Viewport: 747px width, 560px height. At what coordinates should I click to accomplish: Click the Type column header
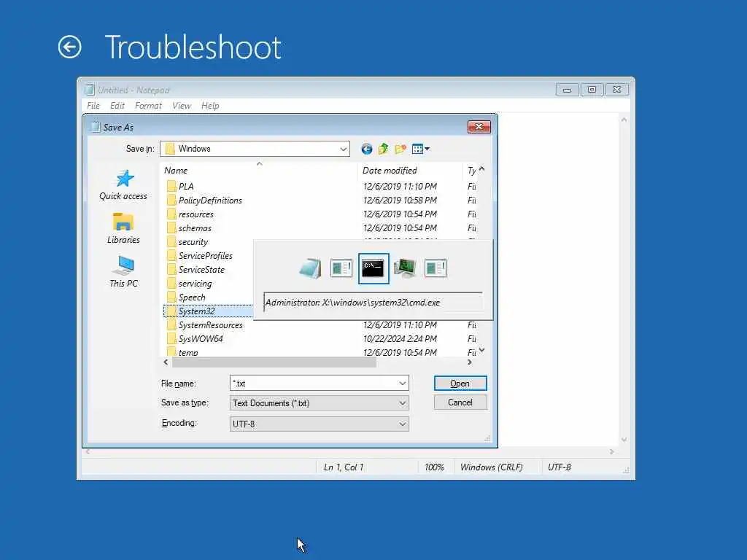[471, 170]
